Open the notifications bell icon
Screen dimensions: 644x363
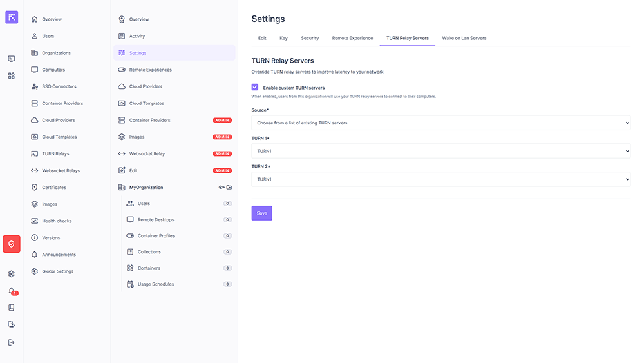coord(12,291)
